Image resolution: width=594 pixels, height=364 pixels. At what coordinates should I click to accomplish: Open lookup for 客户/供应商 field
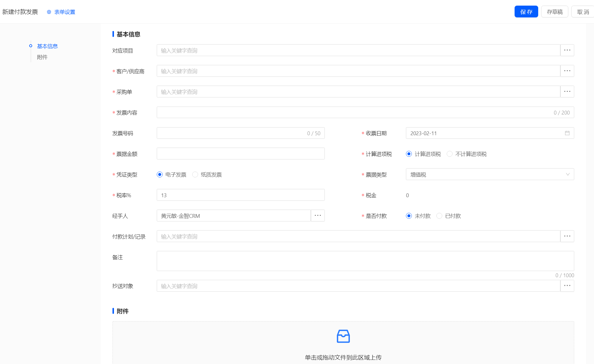click(x=567, y=71)
